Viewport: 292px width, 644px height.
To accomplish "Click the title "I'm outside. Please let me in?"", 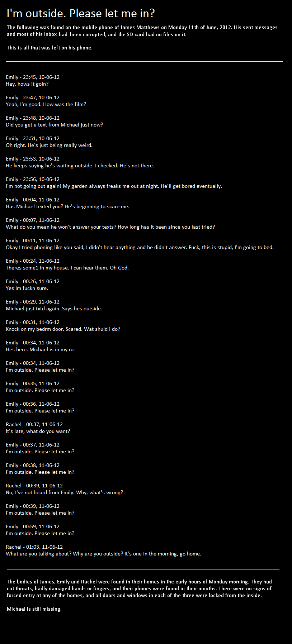I will pyautogui.click(x=81, y=14).
